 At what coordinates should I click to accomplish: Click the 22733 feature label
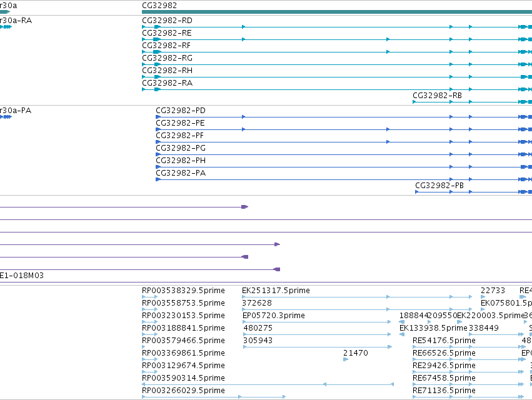click(493, 291)
